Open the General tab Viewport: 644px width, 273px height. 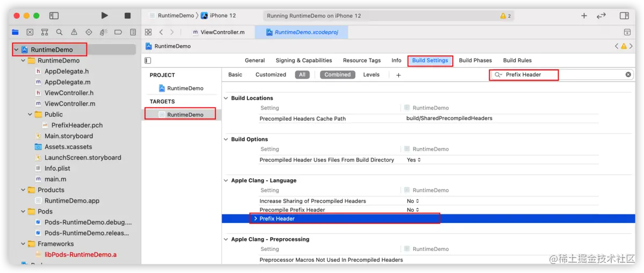(x=255, y=61)
